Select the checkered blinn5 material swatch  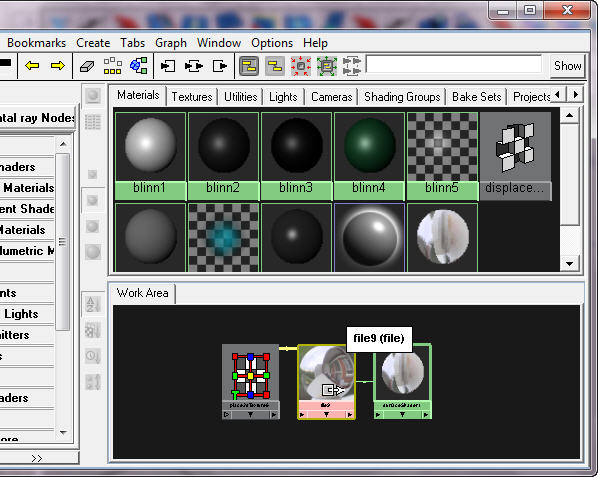442,156
